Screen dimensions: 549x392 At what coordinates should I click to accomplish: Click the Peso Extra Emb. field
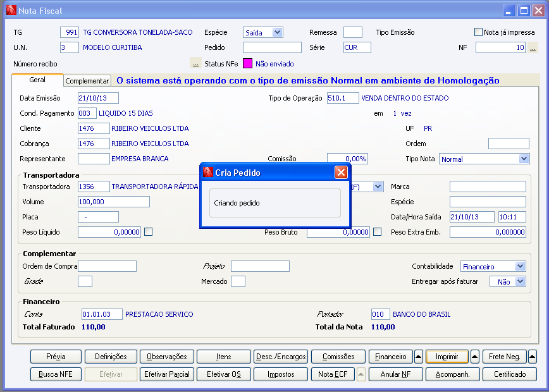point(488,231)
